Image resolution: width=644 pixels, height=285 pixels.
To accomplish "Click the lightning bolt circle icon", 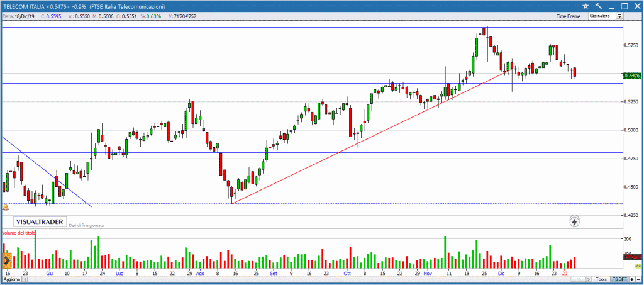I will pyautogui.click(x=575, y=221).
